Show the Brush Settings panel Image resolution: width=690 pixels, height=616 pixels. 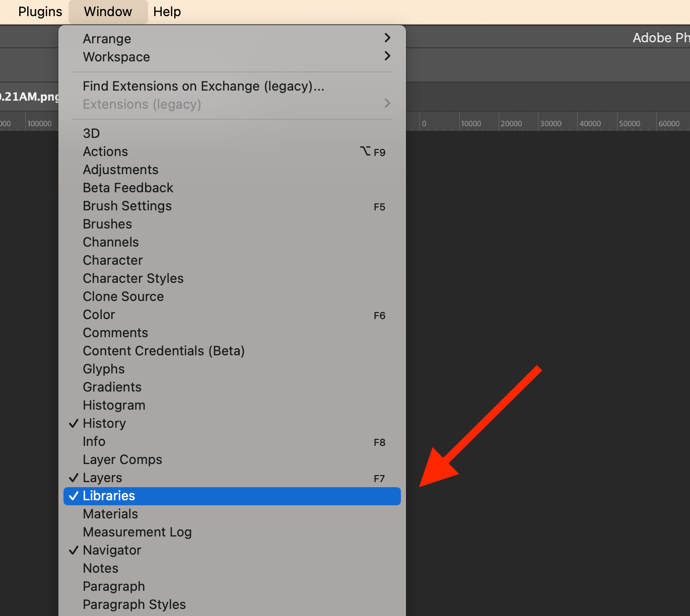click(232, 206)
